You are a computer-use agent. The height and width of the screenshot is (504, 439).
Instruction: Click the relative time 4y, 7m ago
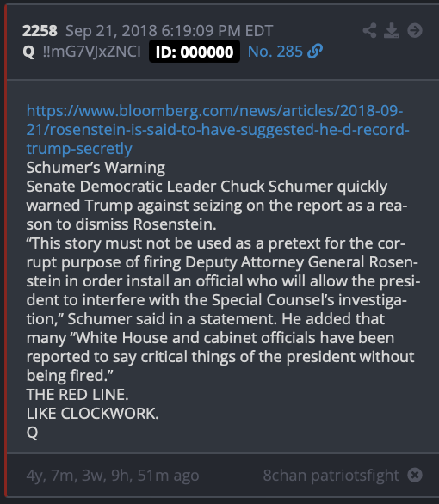113,476
